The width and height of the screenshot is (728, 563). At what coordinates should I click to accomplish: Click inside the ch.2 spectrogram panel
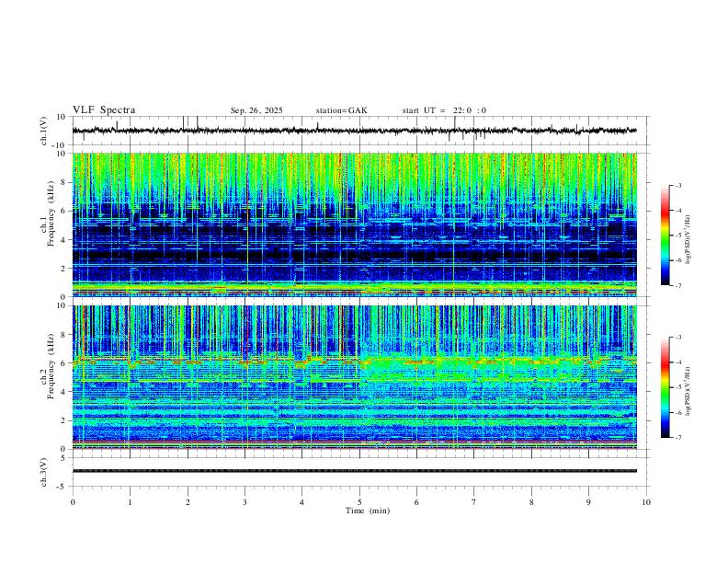click(354, 377)
